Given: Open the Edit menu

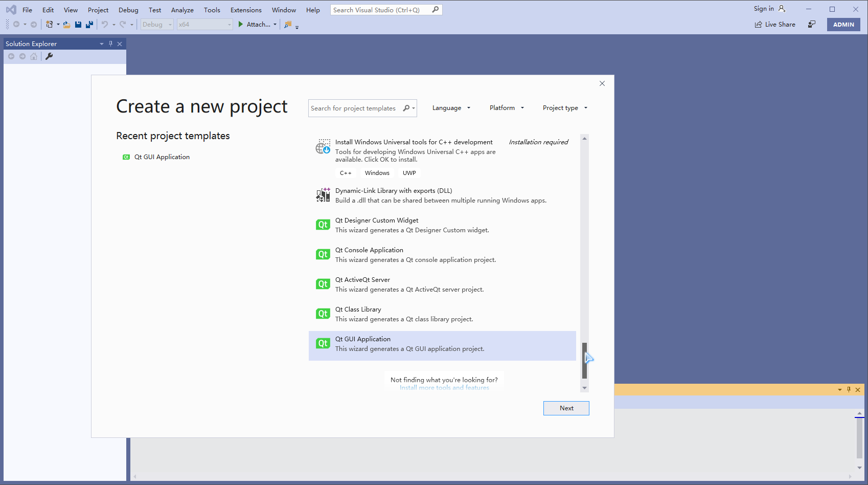Looking at the screenshot, I should tap(48, 10).
